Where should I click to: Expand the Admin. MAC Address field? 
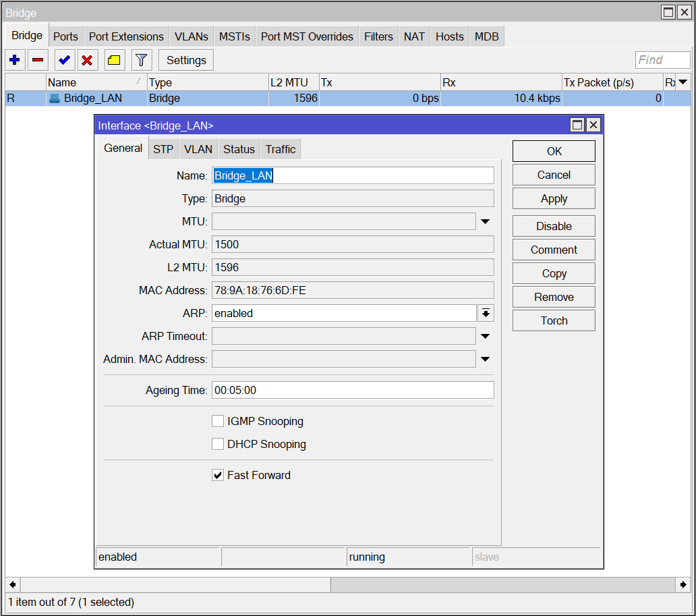[x=485, y=359]
